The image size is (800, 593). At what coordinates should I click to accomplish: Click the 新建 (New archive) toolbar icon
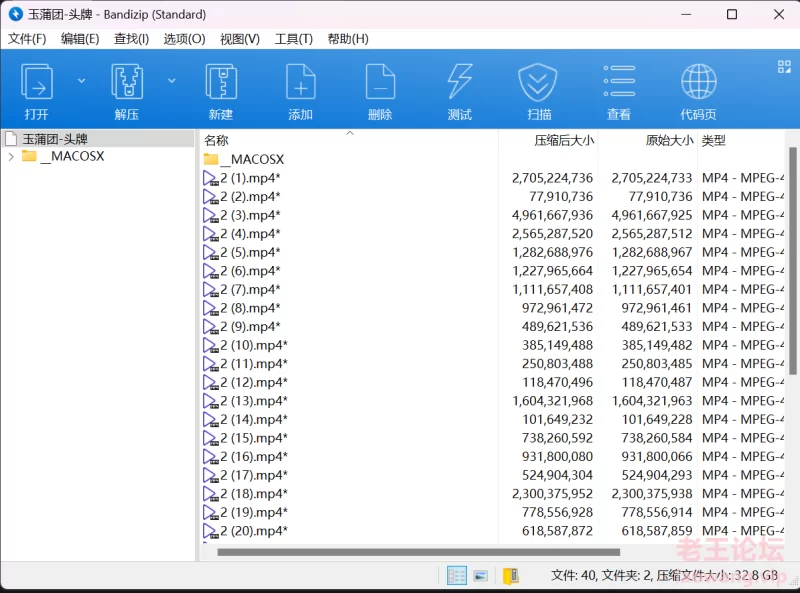pos(221,82)
